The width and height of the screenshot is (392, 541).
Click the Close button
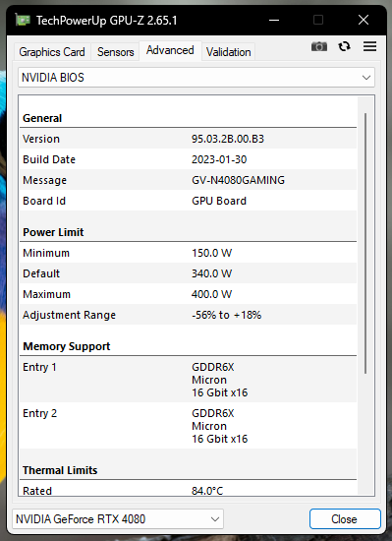click(x=345, y=519)
